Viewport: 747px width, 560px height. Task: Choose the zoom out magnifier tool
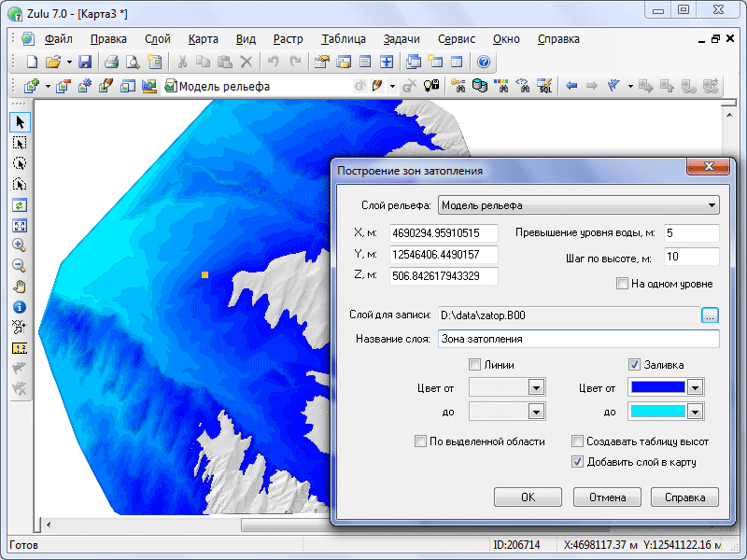pyautogui.click(x=20, y=266)
